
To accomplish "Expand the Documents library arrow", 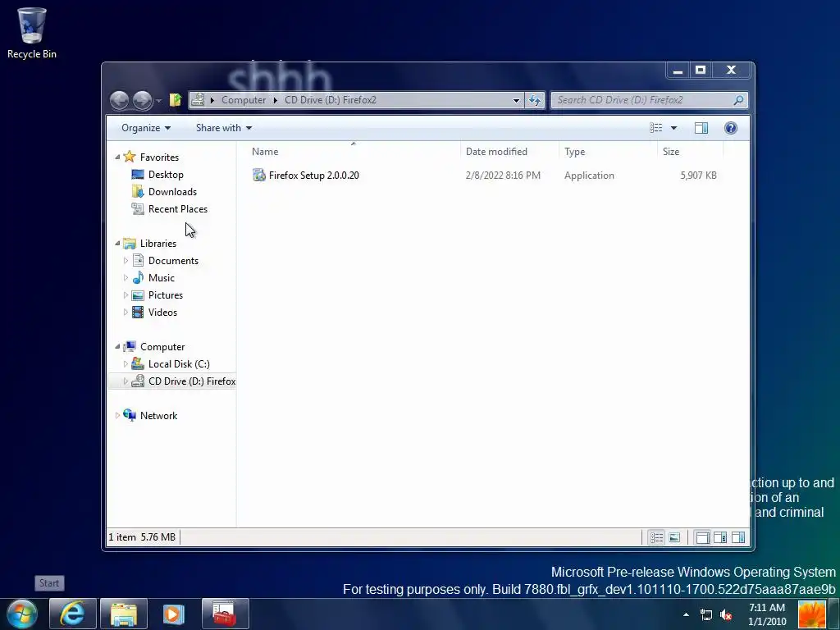I will click(x=126, y=260).
